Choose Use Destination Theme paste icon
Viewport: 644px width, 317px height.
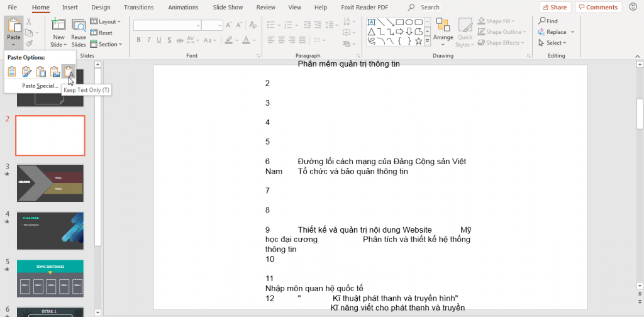(13, 72)
